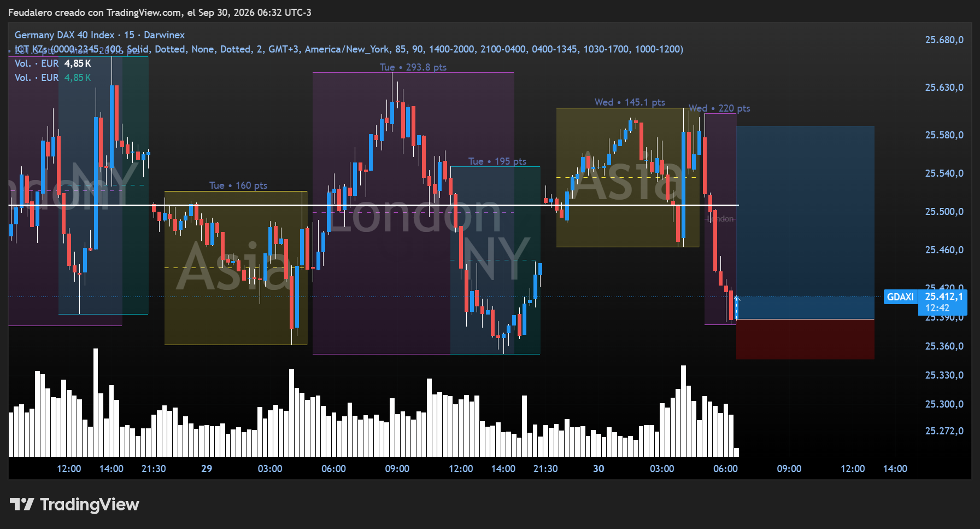The width and height of the screenshot is (980, 529).
Task: Select the Wed • 145.1 pts session label
Action: [x=630, y=102]
